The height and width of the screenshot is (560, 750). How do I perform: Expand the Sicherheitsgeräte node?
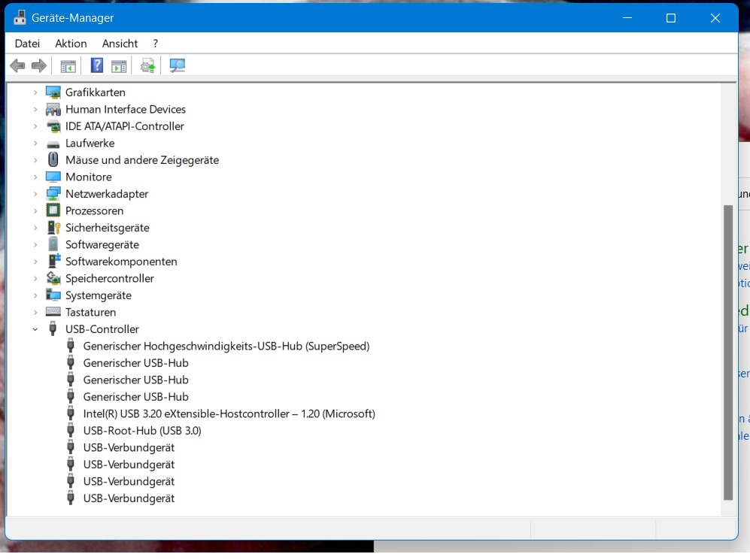[x=35, y=228]
